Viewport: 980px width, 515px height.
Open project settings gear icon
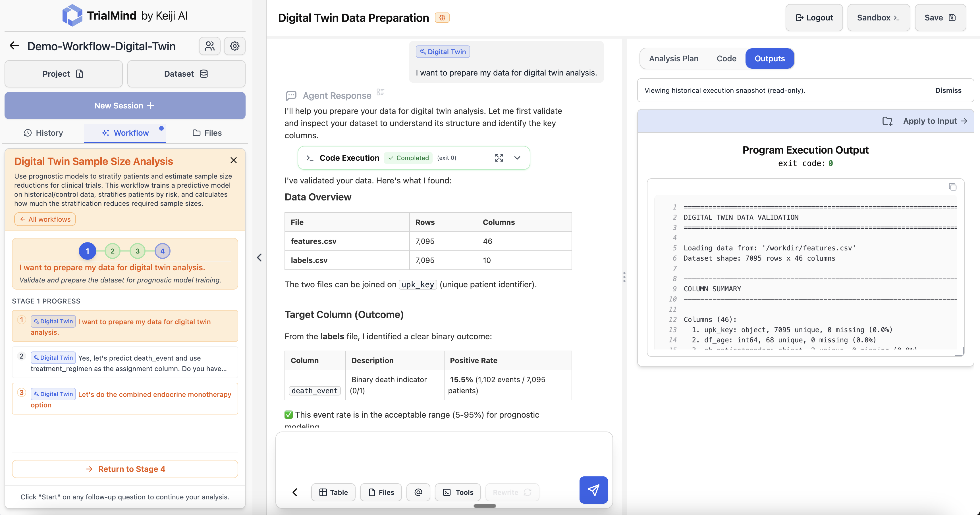tap(235, 46)
